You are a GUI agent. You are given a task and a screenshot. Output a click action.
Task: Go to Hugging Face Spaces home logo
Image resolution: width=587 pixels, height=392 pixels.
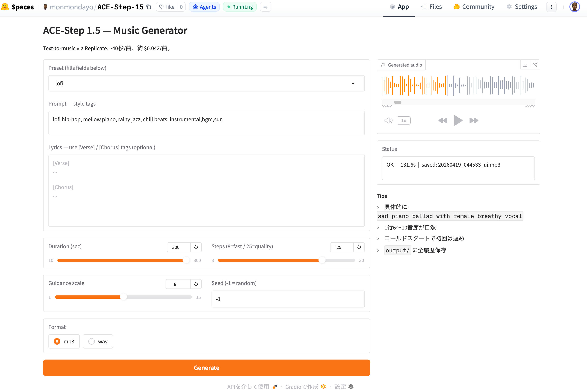(x=5, y=7)
